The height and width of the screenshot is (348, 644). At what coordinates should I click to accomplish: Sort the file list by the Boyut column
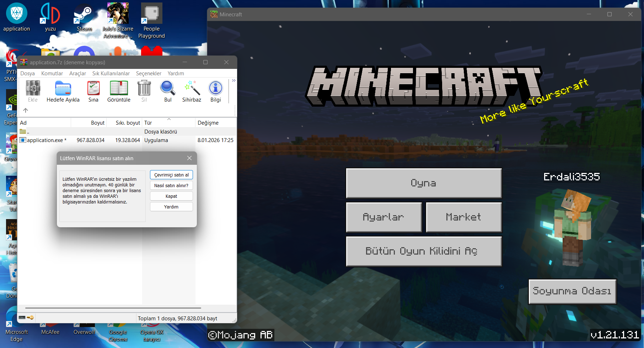89,123
